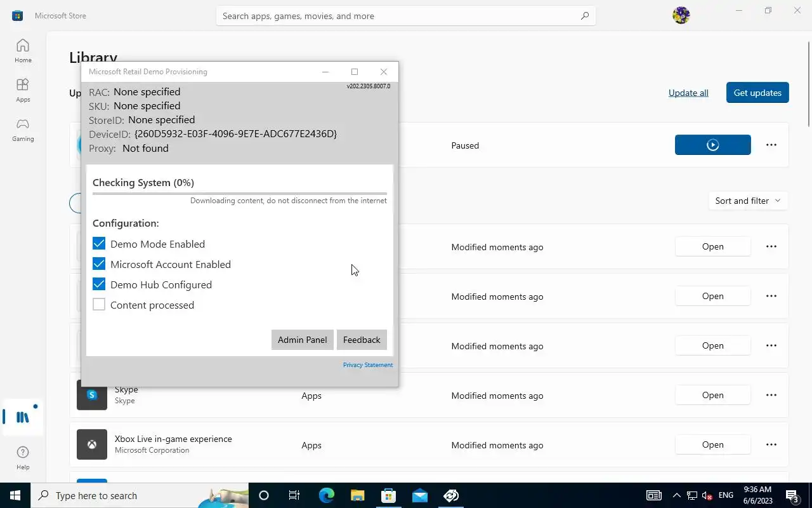Open Help in Store sidebar
The image size is (812, 508).
23,457
